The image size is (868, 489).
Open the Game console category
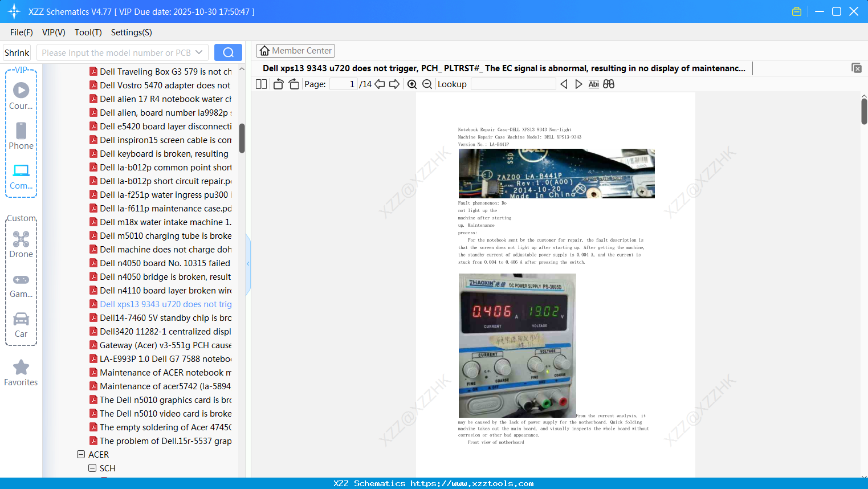click(21, 285)
